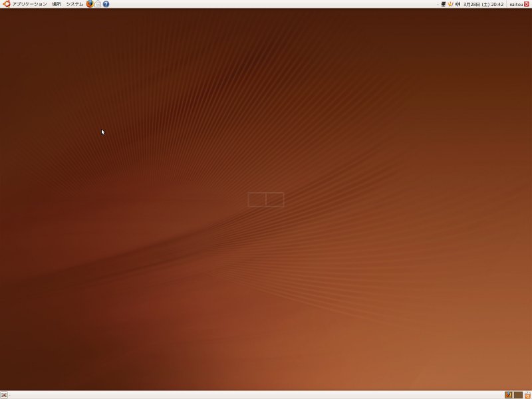The image size is (532, 399).
Task: Open the calendar from the date and time
Action: point(483,5)
